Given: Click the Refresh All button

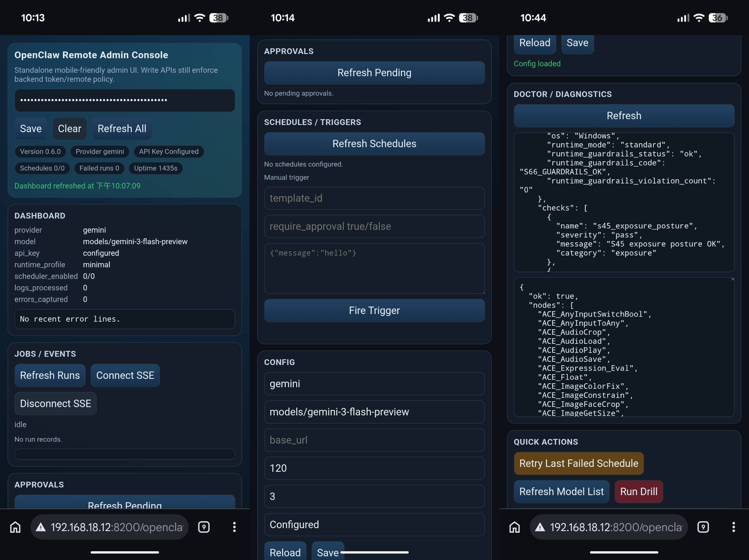Looking at the screenshot, I should (122, 129).
